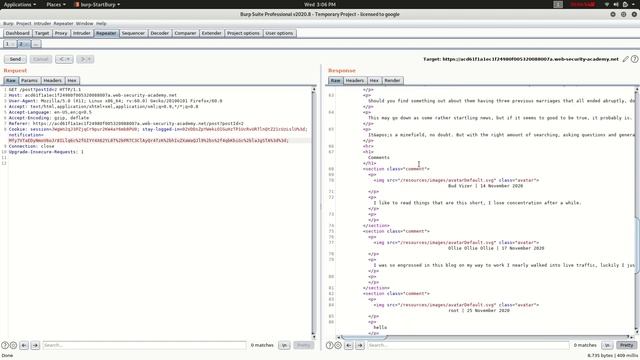Click the request search input field
Screen dimensions: 640x360
click(144, 345)
